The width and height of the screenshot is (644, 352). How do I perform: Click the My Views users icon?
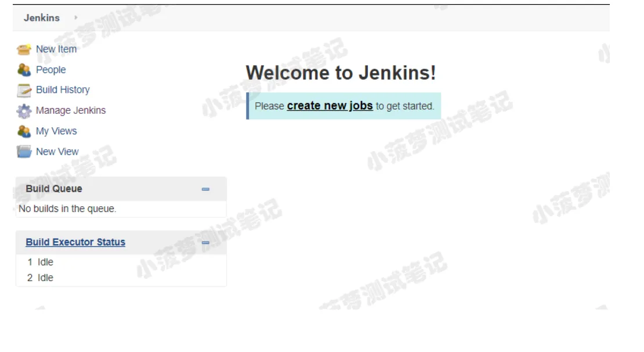[24, 131]
